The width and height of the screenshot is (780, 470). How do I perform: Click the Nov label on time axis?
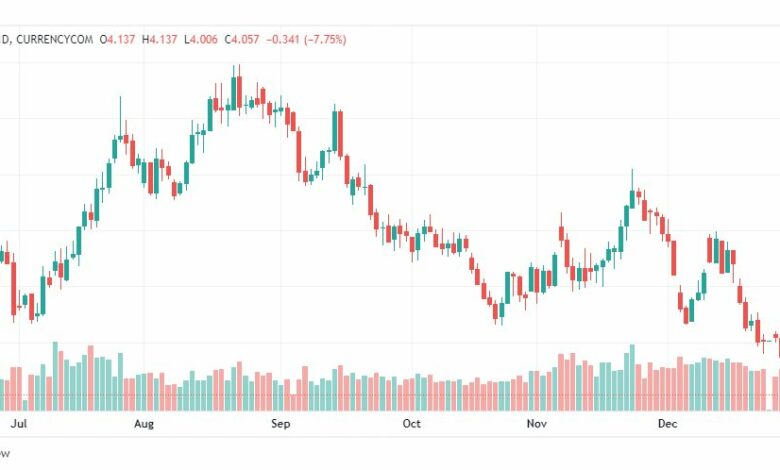point(536,424)
